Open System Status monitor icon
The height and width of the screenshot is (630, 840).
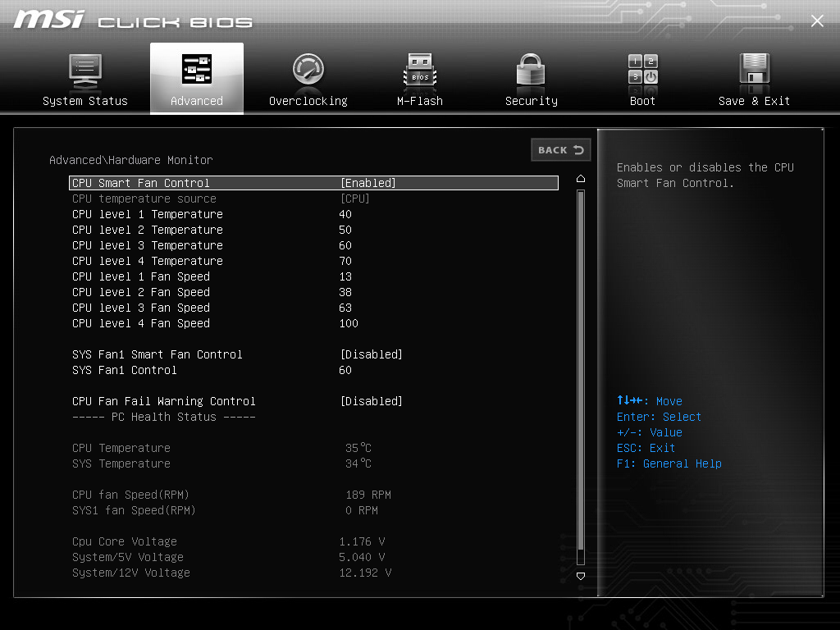click(85, 71)
